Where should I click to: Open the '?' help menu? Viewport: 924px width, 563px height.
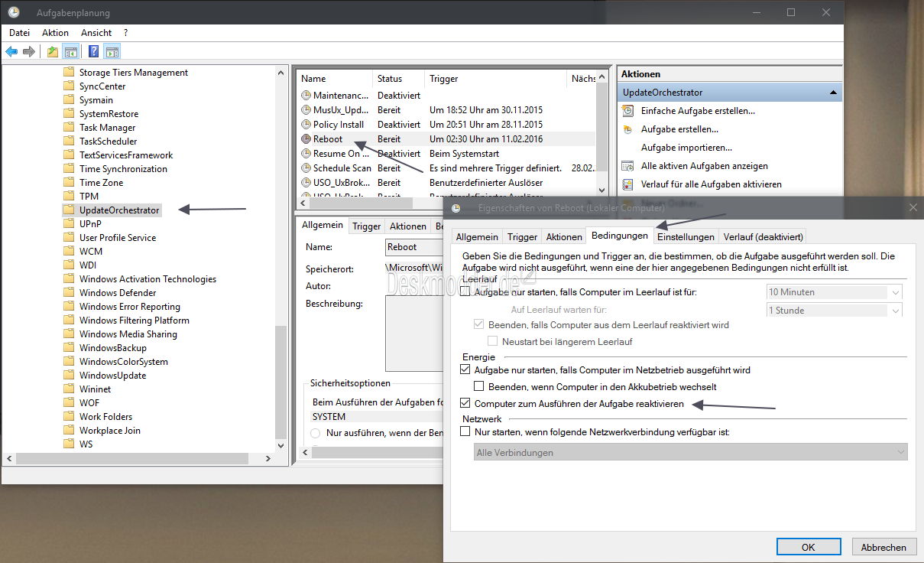(x=126, y=33)
